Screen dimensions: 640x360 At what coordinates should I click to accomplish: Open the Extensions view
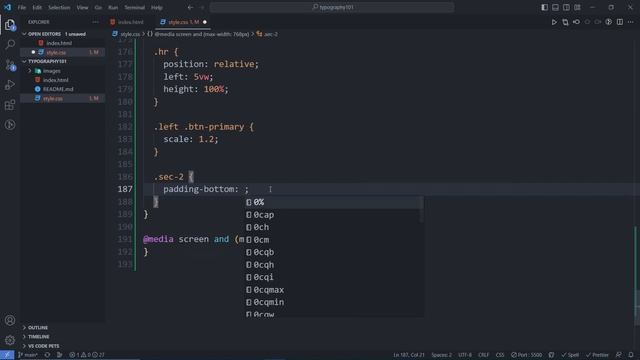coord(10,105)
